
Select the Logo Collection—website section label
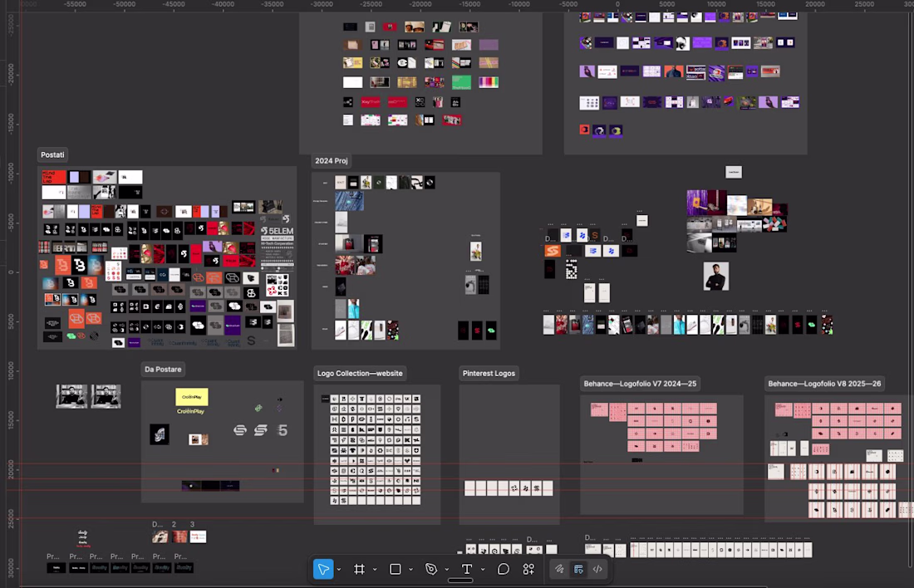pos(360,374)
